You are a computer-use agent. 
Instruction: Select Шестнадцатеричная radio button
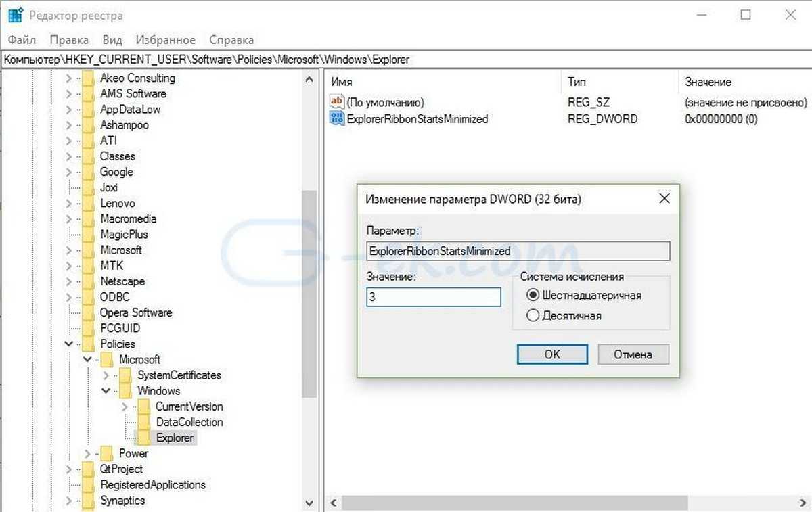(x=533, y=295)
